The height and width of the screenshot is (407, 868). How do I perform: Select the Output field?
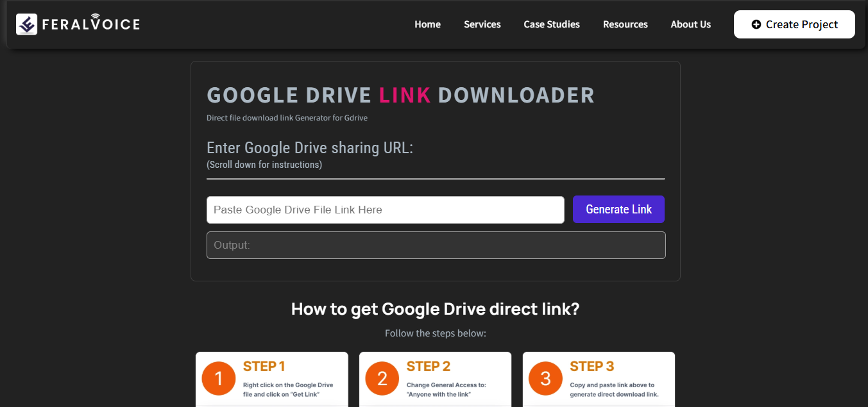[x=436, y=245]
